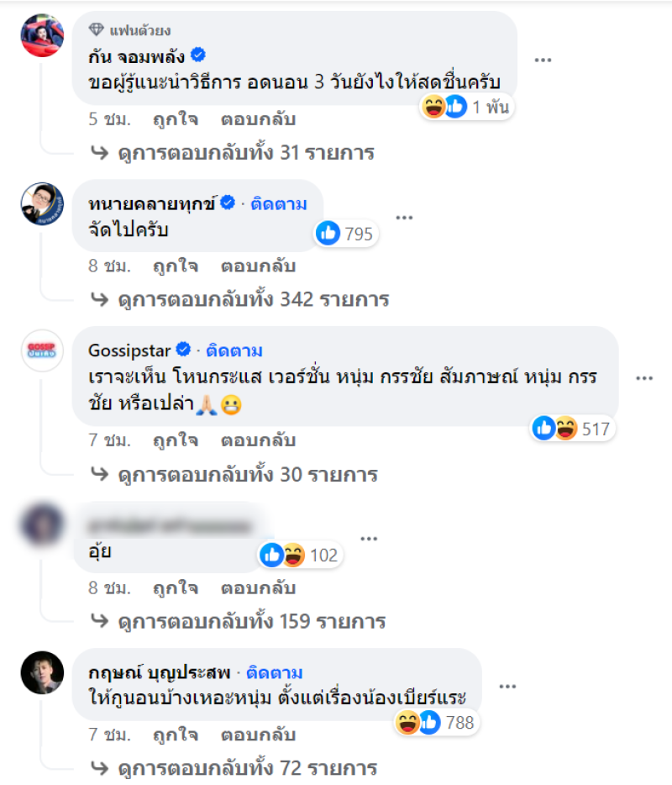The width and height of the screenshot is (672, 785).
Task: Follow Gossipstar via ติดตาม link
Action: (x=236, y=350)
